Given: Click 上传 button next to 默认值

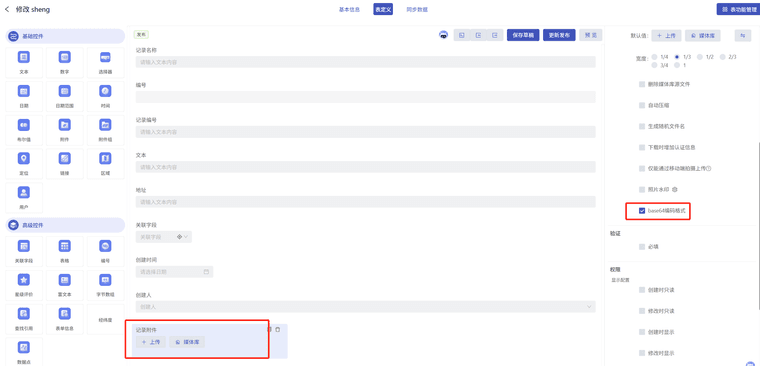Looking at the screenshot, I should tap(666, 35).
